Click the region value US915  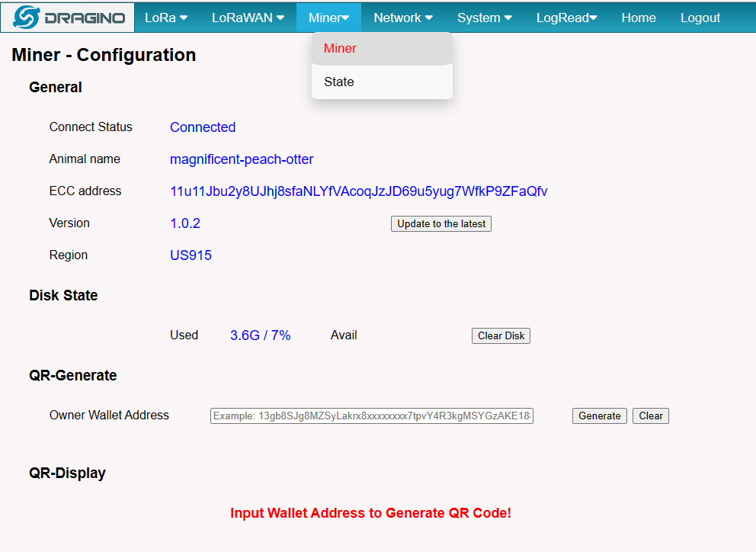pos(191,255)
